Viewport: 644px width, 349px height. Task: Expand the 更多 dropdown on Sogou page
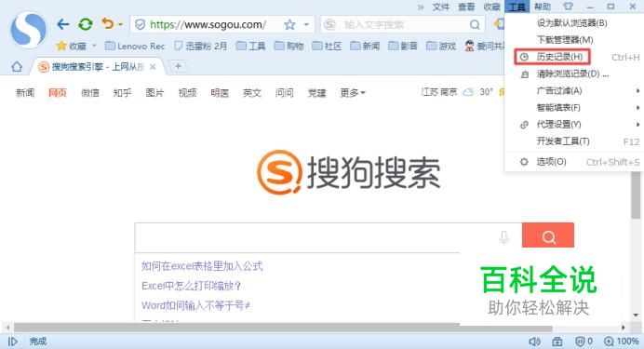(353, 93)
